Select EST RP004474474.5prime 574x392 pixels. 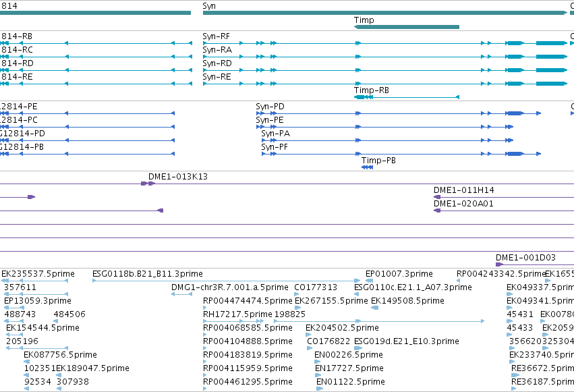click(x=248, y=301)
